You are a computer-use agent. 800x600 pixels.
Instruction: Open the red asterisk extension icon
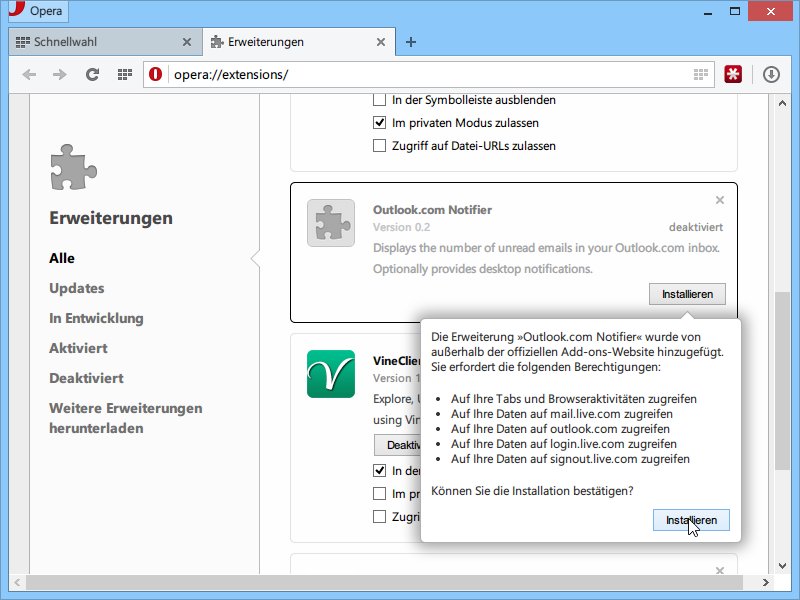point(733,74)
